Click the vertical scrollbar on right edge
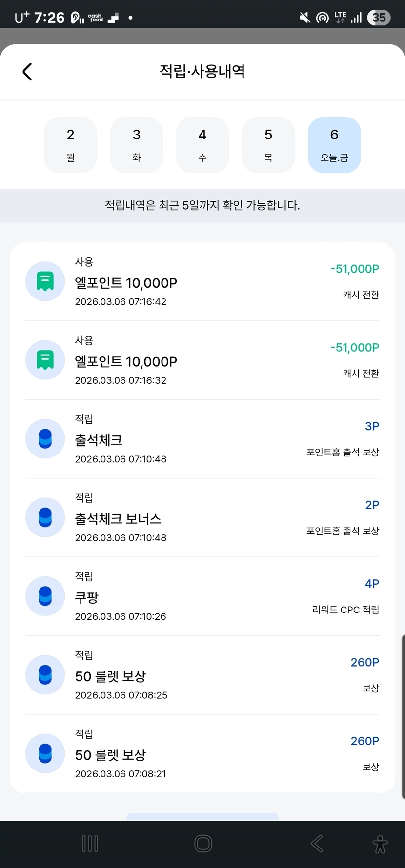 click(403, 717)
